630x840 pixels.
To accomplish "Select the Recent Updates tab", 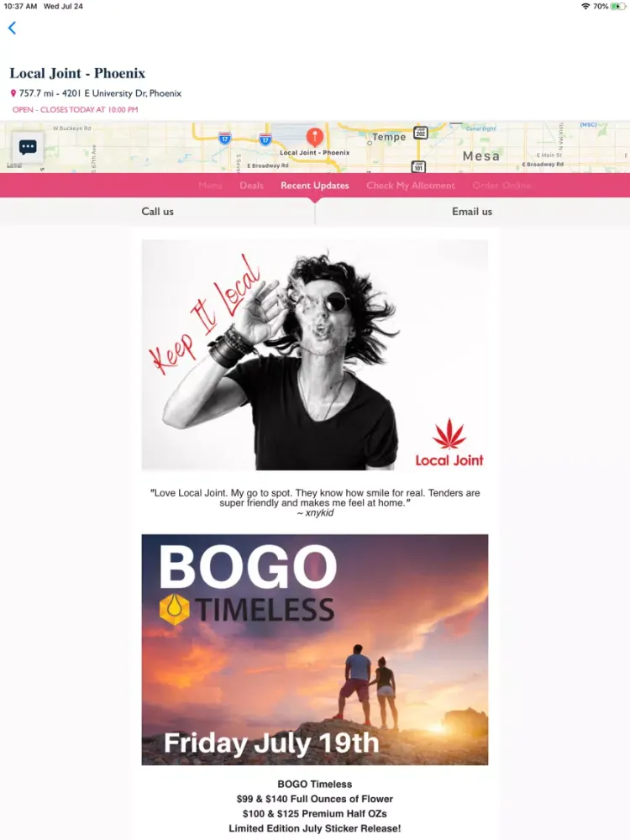I will [x=314, y=186].
